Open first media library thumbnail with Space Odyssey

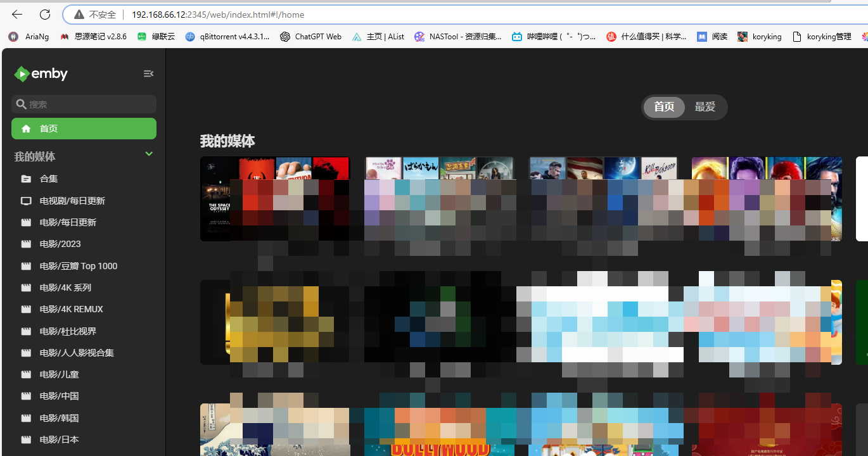(219, 198)
